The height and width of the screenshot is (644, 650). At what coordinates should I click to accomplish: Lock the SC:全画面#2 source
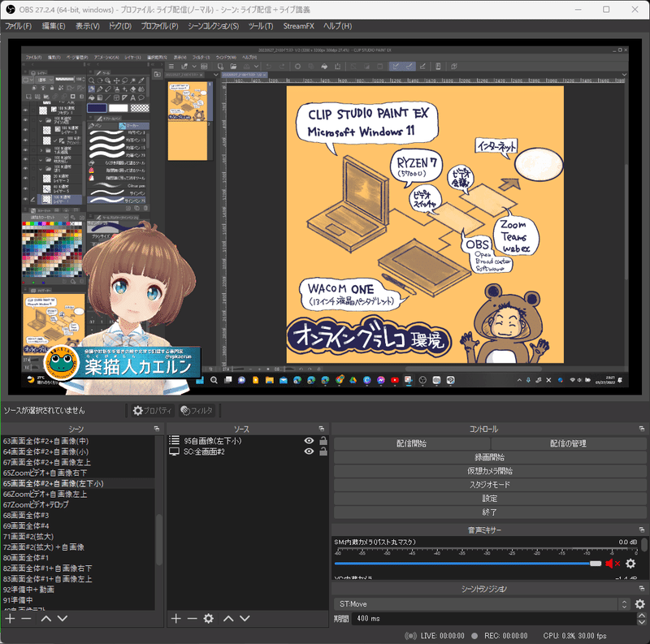point(323,452)
